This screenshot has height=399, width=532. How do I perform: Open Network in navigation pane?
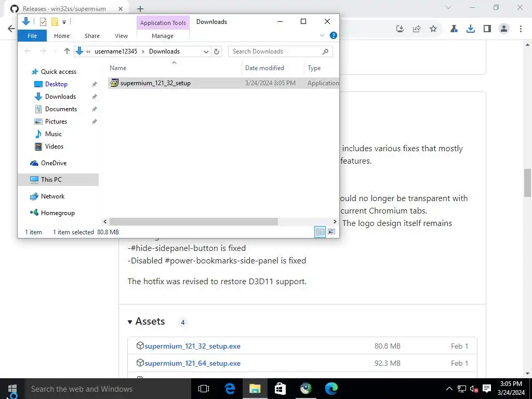pyautogui.click(x=52, y=196)
